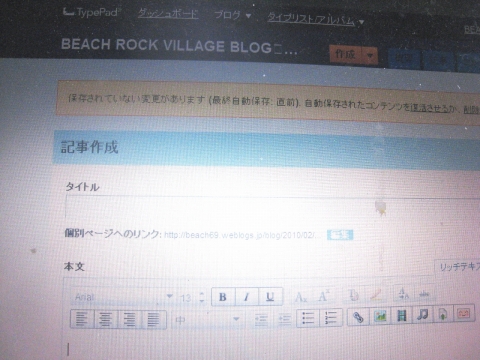
Task: Insert an emoticon with the face icon
Action: (x=464, y=313)
